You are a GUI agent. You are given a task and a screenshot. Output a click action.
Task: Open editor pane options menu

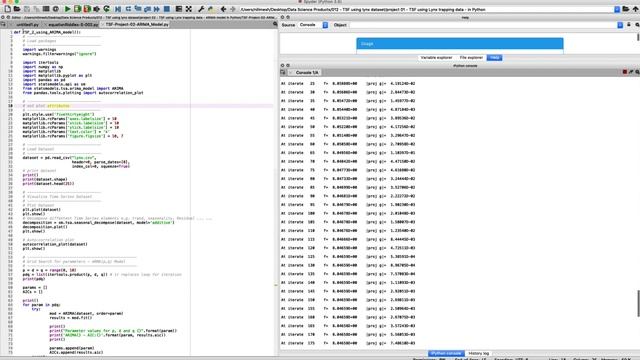coord(275,24)
